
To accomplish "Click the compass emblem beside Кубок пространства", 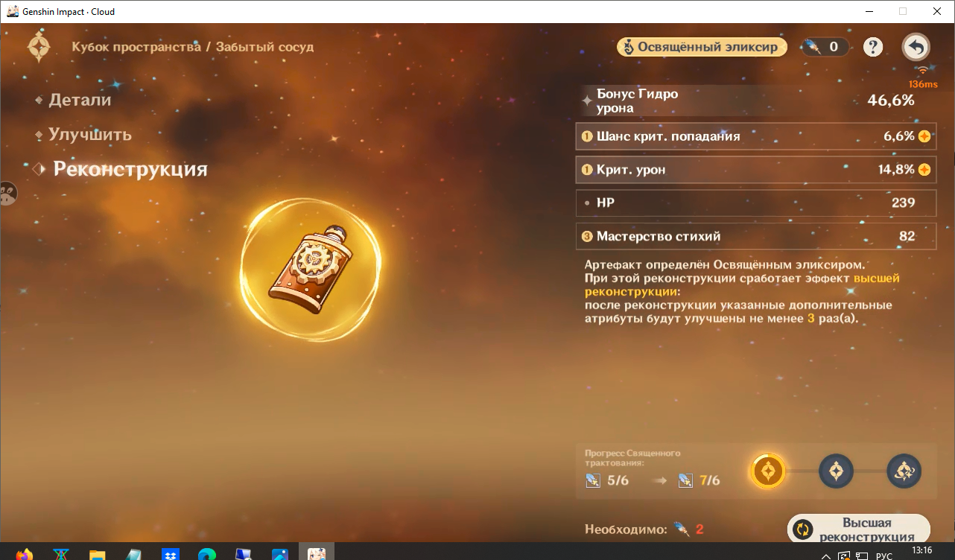I will [x=39, y=47].
